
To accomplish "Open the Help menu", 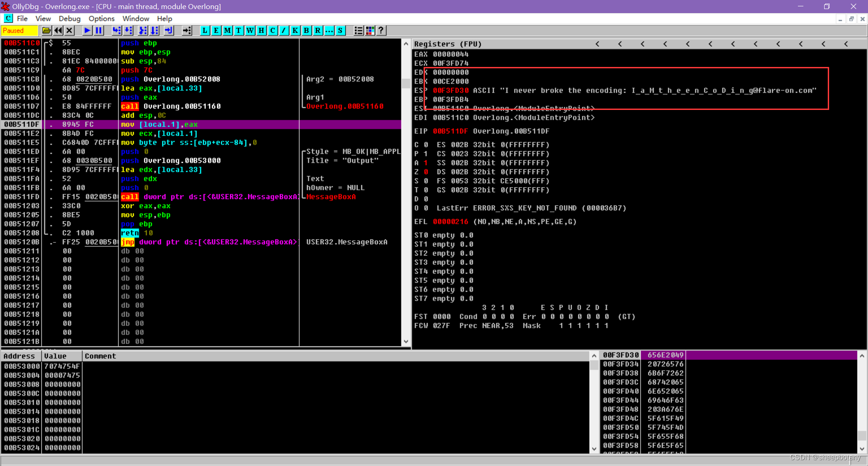I will 165,19.
